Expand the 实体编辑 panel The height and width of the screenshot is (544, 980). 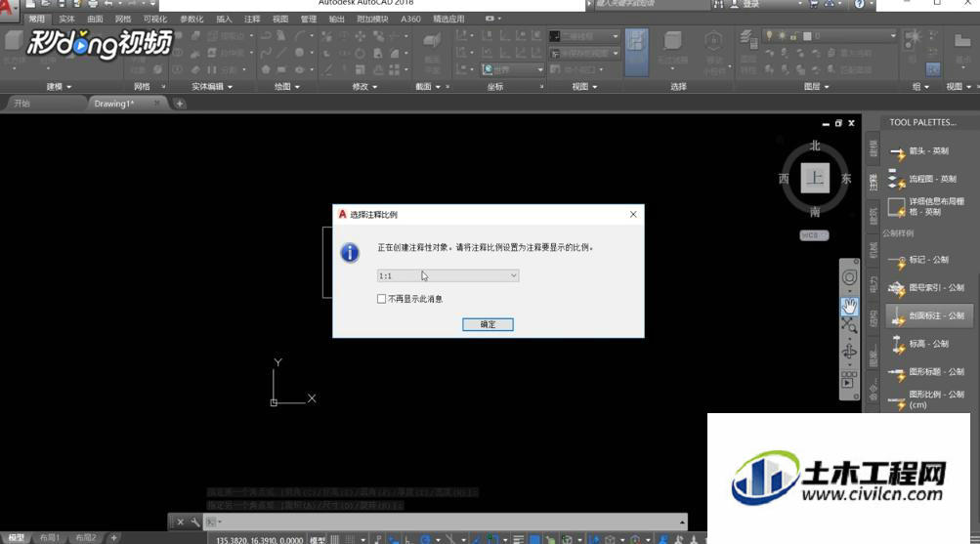(212, 87)
